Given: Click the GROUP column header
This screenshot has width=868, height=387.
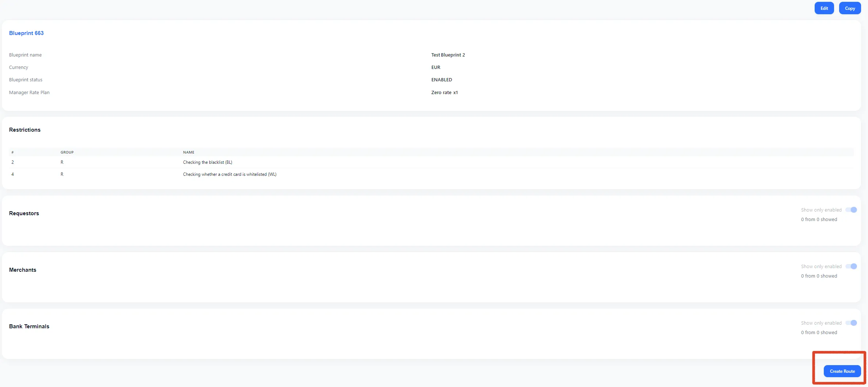Looking at the screenshot, I should 67,152.
